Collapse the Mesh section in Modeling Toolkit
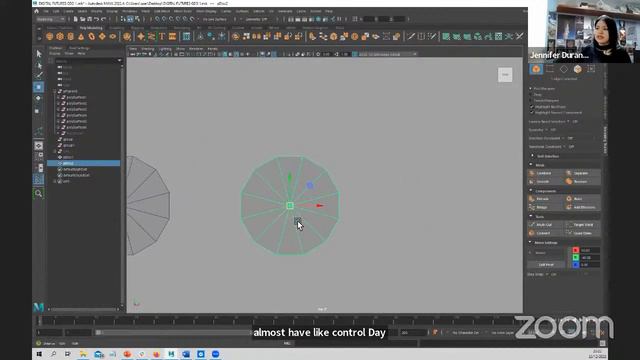This screenshot has width=640, height=360. 531,165
